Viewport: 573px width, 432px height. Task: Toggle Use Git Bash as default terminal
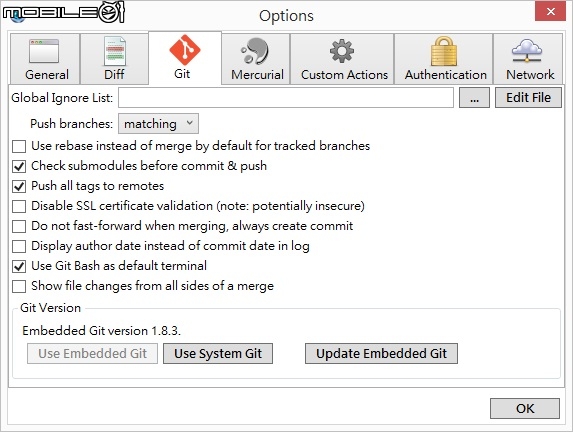[x=19, y=266]
